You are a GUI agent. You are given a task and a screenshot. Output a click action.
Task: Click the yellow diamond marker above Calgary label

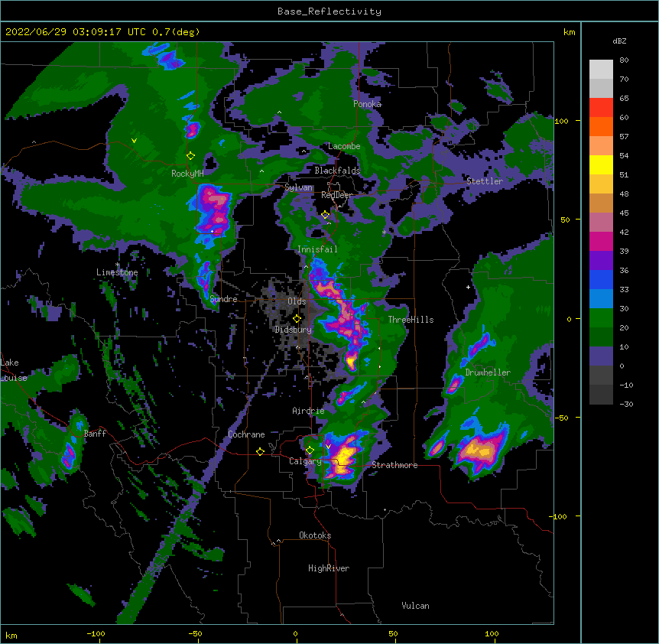(310, 450)
